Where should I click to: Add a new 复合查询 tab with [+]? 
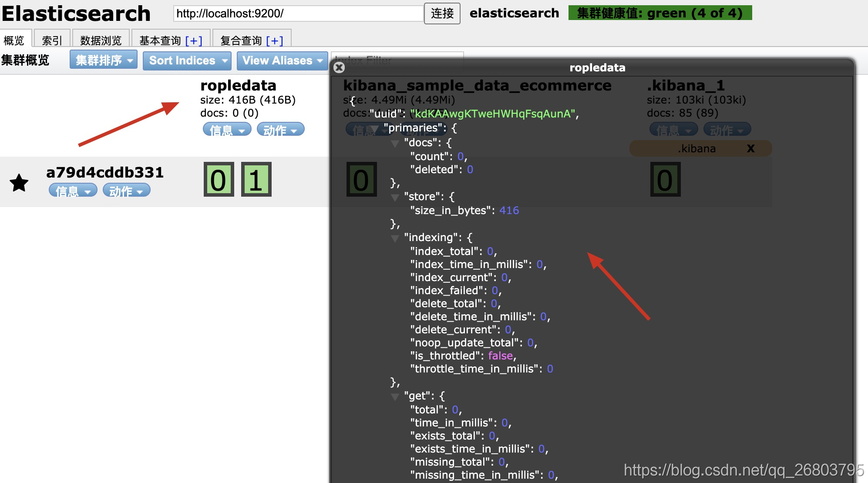pyautogui.click(x=275, y=40)
